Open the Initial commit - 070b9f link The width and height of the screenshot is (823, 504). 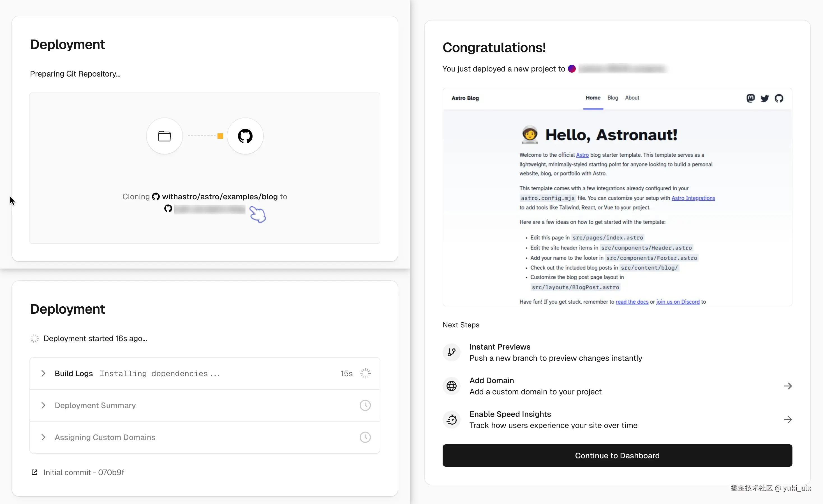(84, 472)
